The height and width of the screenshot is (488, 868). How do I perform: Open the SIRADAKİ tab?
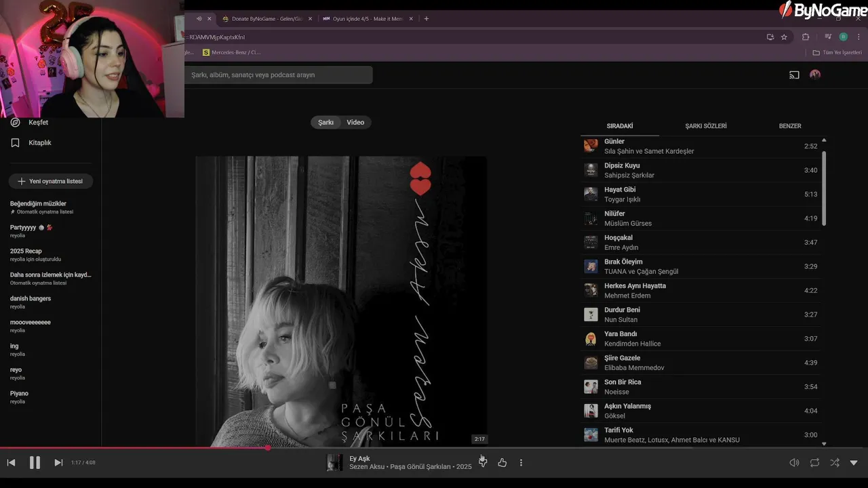pyautogui.click(x=620, y=126)
